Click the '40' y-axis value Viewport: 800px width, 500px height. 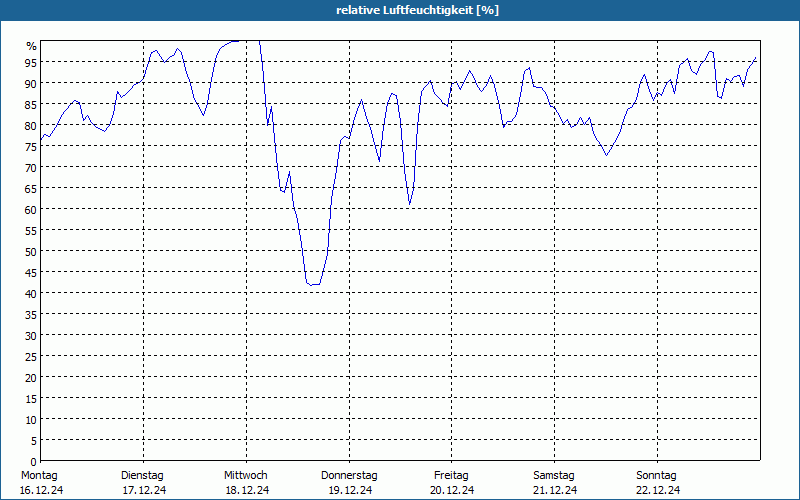coord(31,293)
